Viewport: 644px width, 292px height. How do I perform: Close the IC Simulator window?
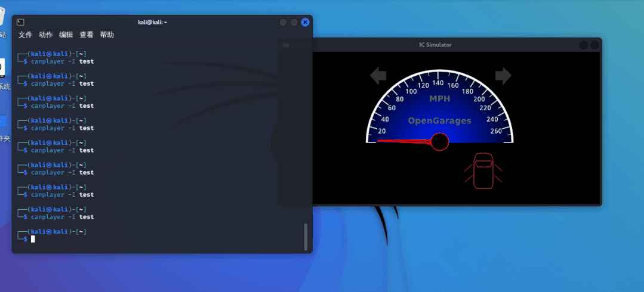coord(594,45)
